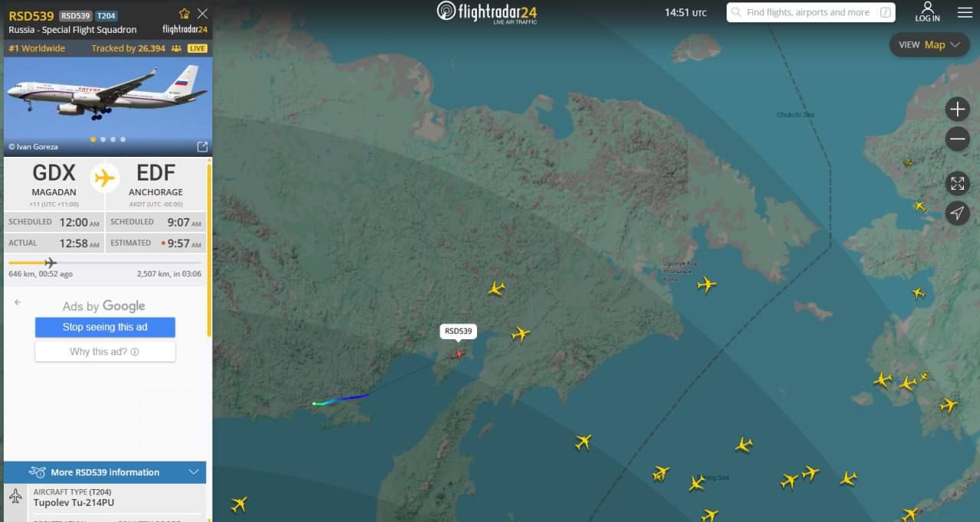The image size is (980, 522).
Task: Click the Why this ad? button
Action: (105, 352)
